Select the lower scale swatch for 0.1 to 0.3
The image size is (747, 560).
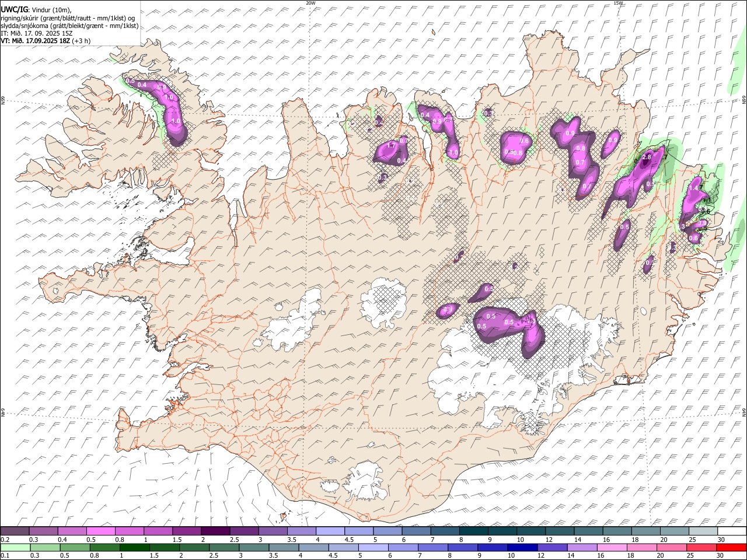[15, 547]
